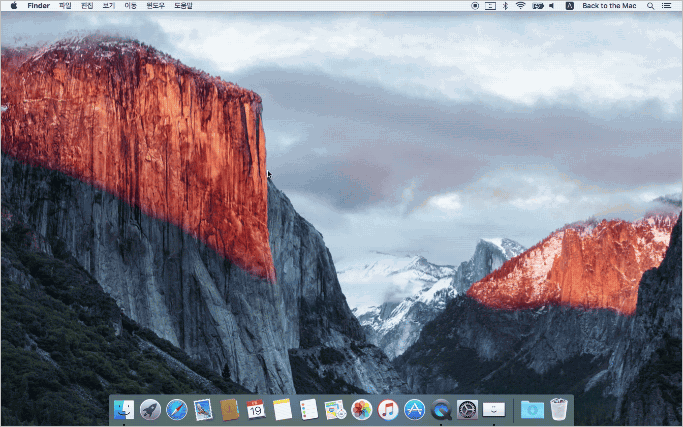This screenshot has height=427, width=683.
Task: Launch iTunes music note icon
Action: tap(388, 410)
